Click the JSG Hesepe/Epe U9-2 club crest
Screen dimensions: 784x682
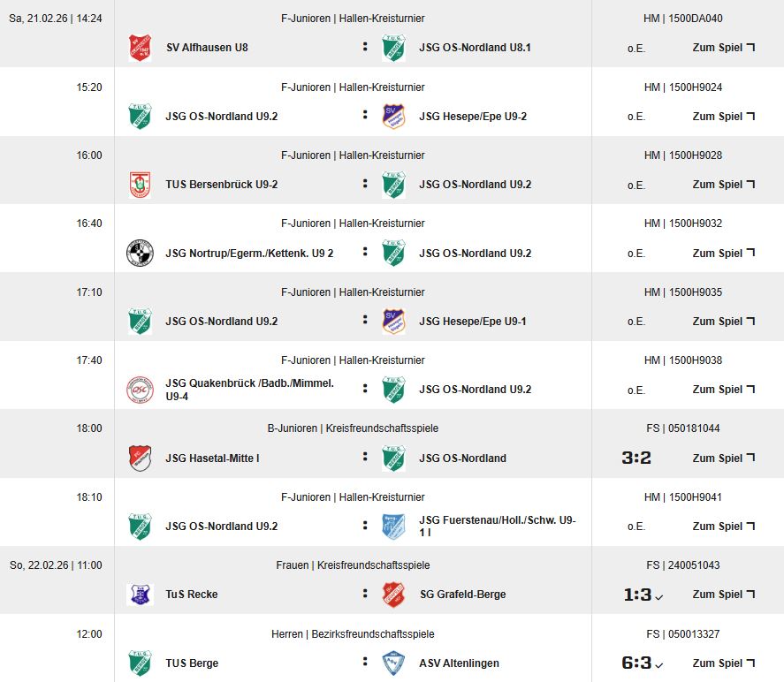click(393, 117)
